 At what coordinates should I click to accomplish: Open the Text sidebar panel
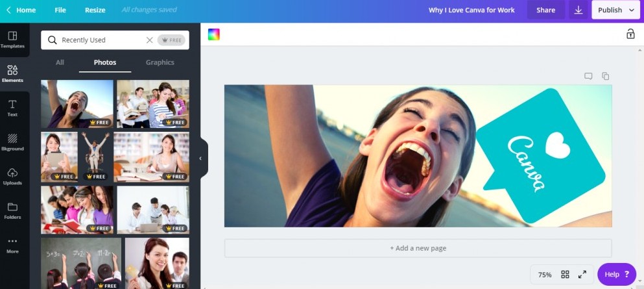pyautogui.click(x=12, y=108)
